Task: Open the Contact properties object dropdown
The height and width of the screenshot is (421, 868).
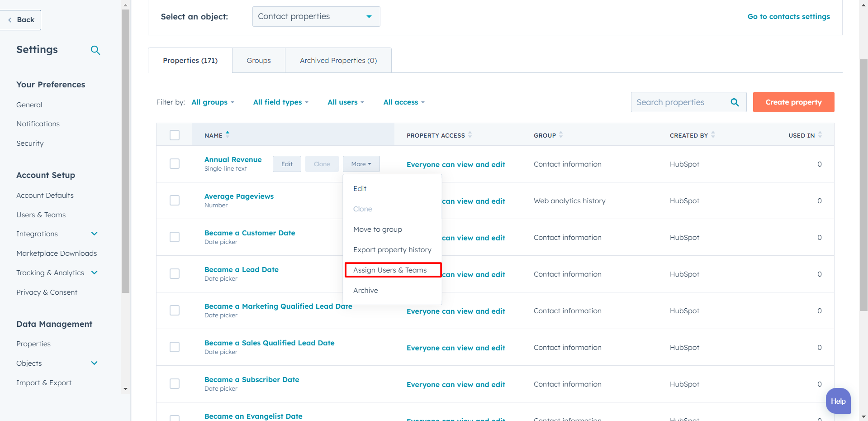Action: pos(316,16)
